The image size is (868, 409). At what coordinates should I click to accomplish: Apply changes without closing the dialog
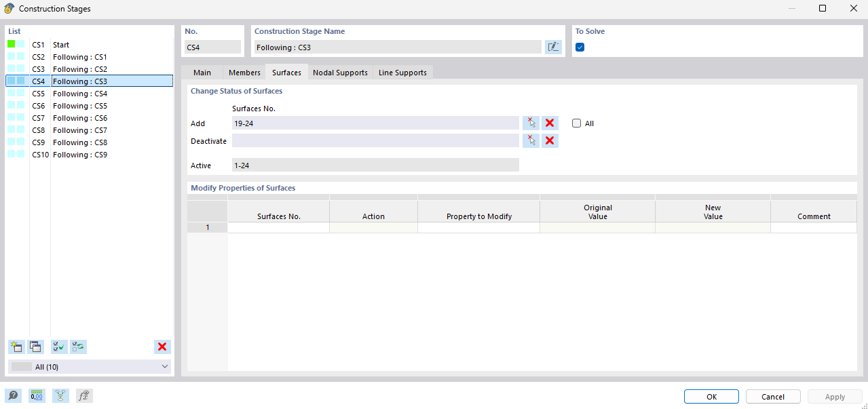(x=834, y=396)
